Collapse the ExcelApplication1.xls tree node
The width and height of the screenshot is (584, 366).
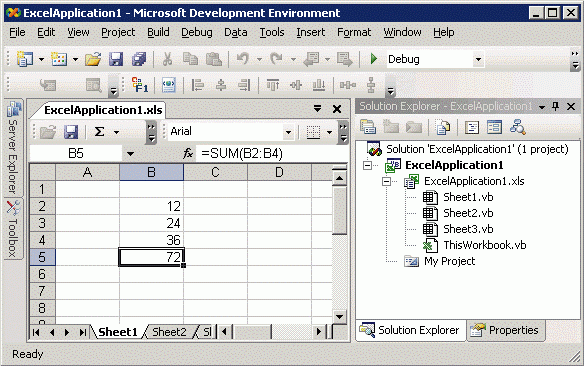(387, 181)
